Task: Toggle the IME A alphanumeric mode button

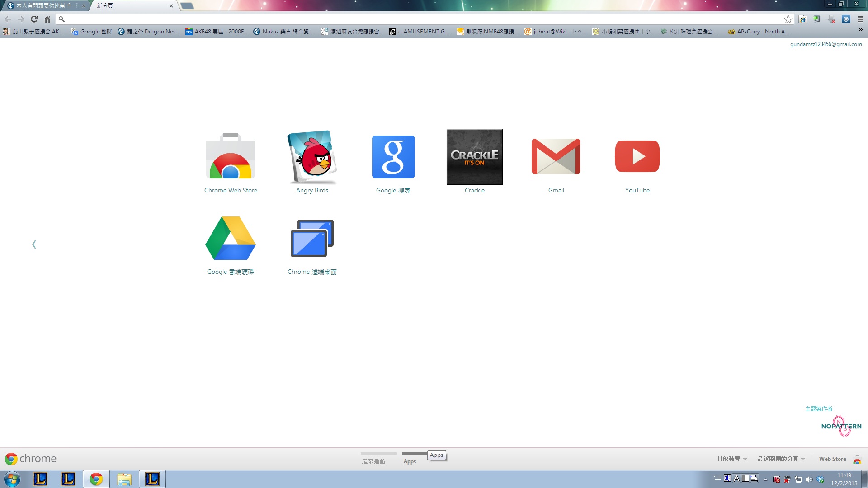Action: click(736, 478)
